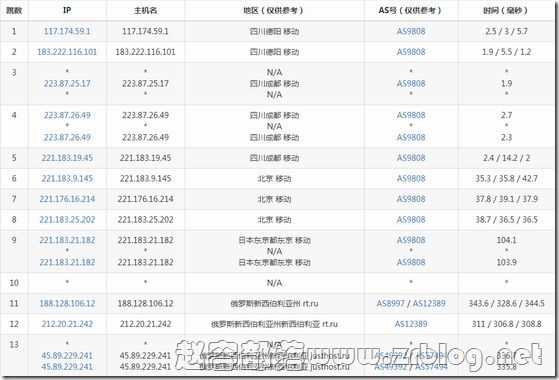Select the 2.3 time value in hop 4
This screenshot has width=559, height=380.
[506, 137]
